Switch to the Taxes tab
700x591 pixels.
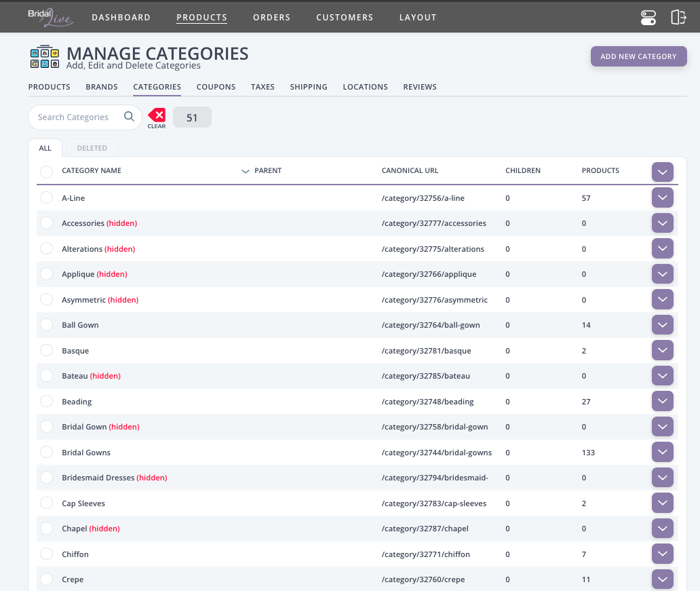point(262,87)
